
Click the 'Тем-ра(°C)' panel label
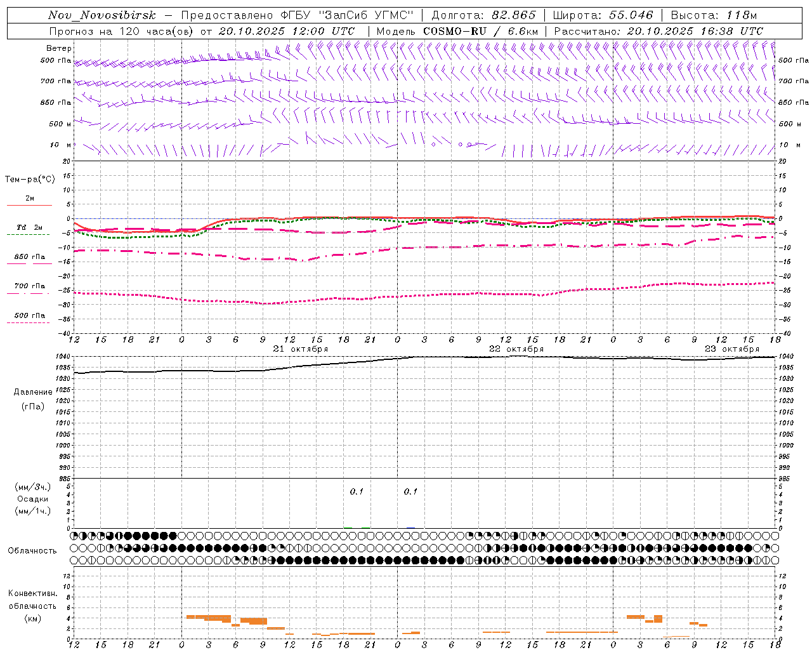30,179
